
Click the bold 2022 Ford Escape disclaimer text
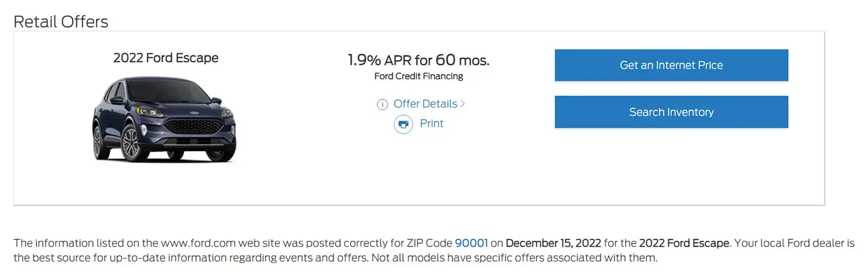pos(685,243)
